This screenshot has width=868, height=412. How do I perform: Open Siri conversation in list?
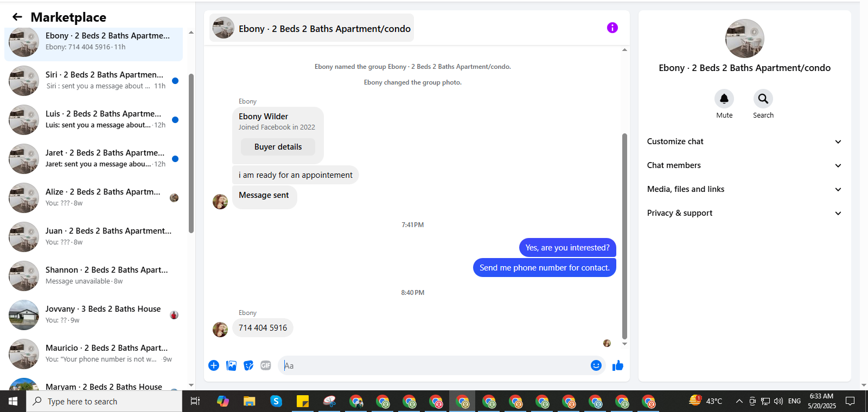click(93, 81)
